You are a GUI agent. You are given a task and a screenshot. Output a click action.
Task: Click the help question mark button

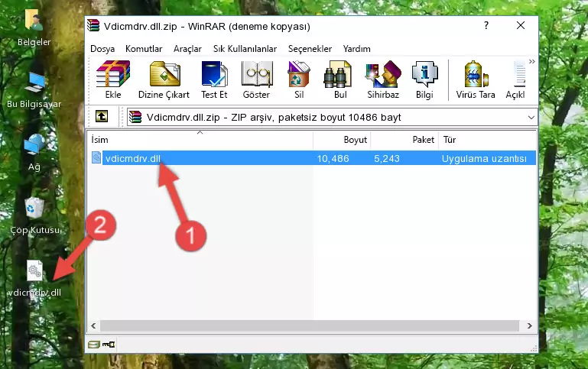(x=486, y=25)
